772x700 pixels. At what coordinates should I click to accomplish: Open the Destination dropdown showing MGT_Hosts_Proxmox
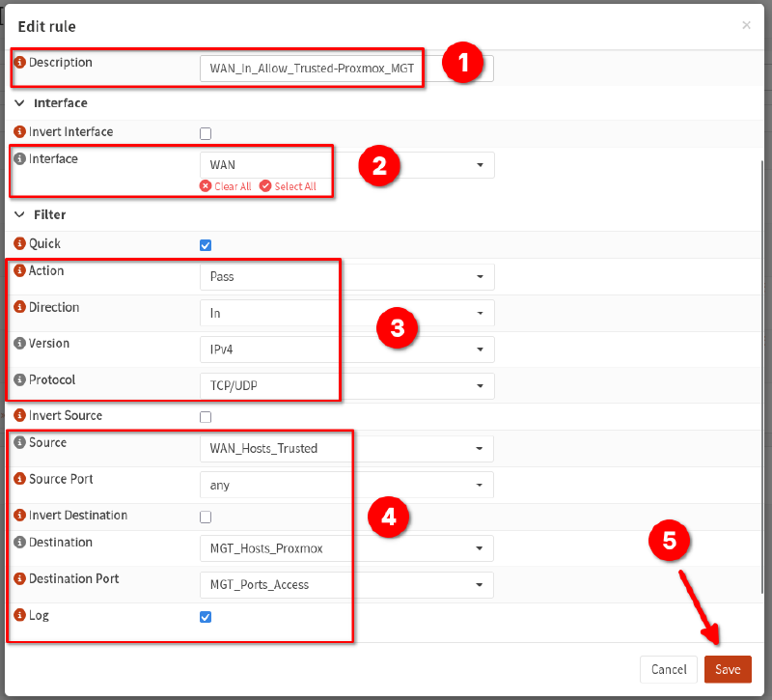[347, 548]
